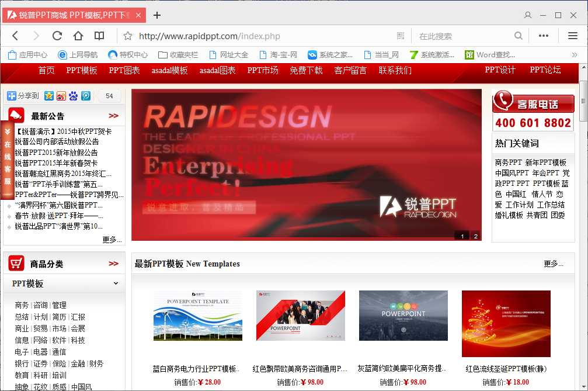Open the asadal图表 menu item
588x391 pixels.
217,70
